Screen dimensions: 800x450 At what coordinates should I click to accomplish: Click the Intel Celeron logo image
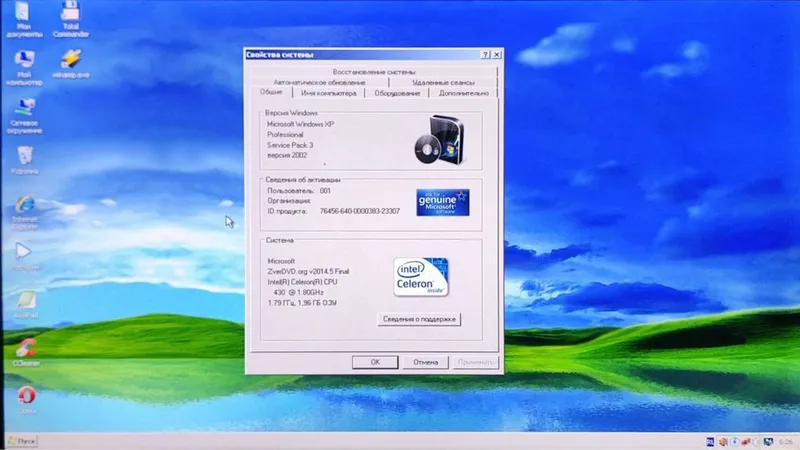click(x=421, y=277)
